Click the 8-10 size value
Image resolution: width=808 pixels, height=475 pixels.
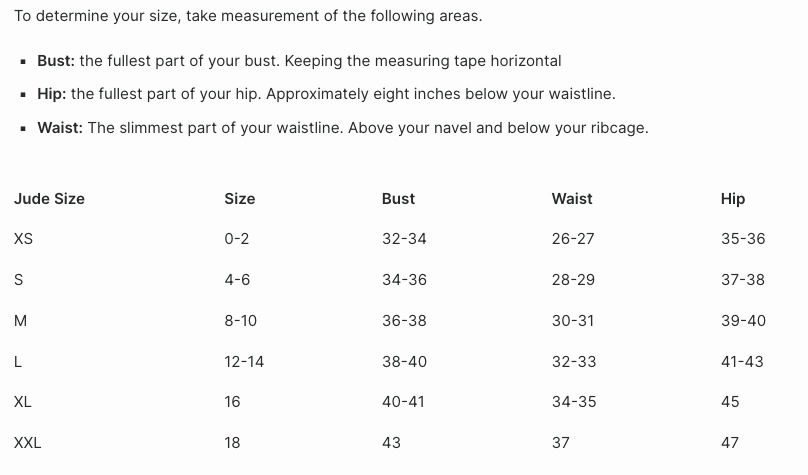coord(240,321)
